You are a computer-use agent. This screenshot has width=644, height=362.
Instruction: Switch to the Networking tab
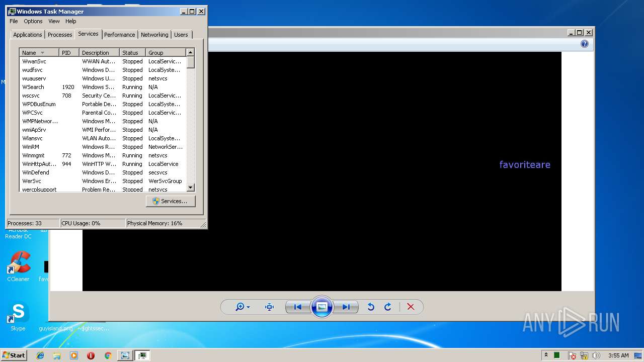click(x=154, y=35)
